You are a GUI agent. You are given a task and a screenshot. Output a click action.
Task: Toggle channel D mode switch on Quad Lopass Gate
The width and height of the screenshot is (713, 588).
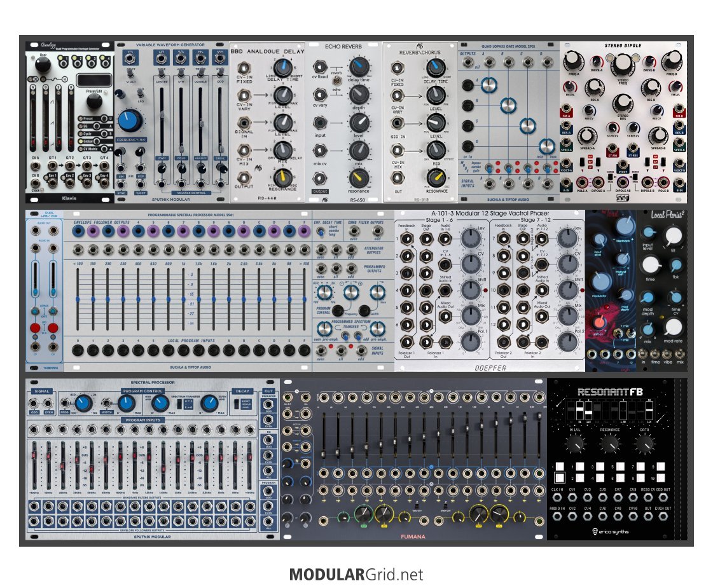(x=548, y=169)
